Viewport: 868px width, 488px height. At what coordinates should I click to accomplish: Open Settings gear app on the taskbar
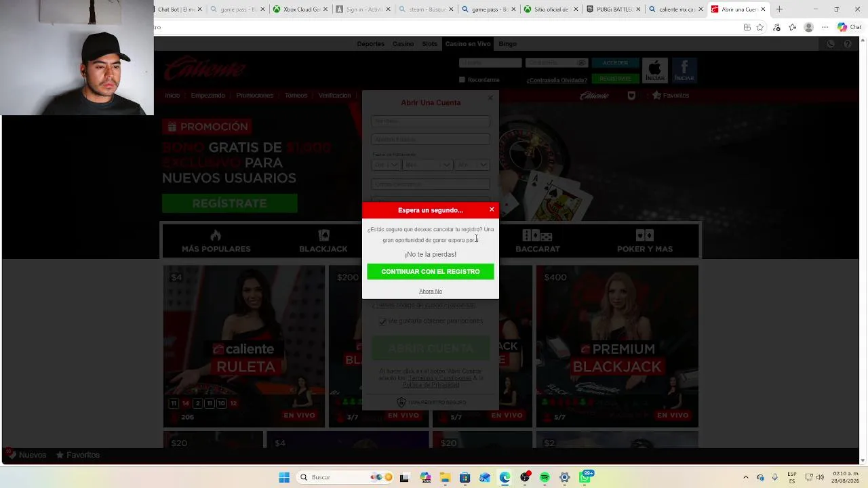(564, 478)
